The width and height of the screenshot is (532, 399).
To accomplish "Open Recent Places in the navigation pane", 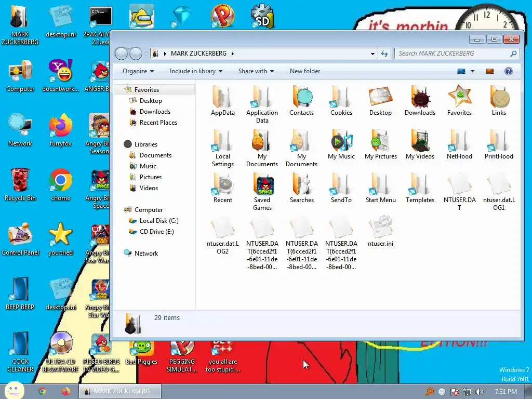I will tap(158, 123).
